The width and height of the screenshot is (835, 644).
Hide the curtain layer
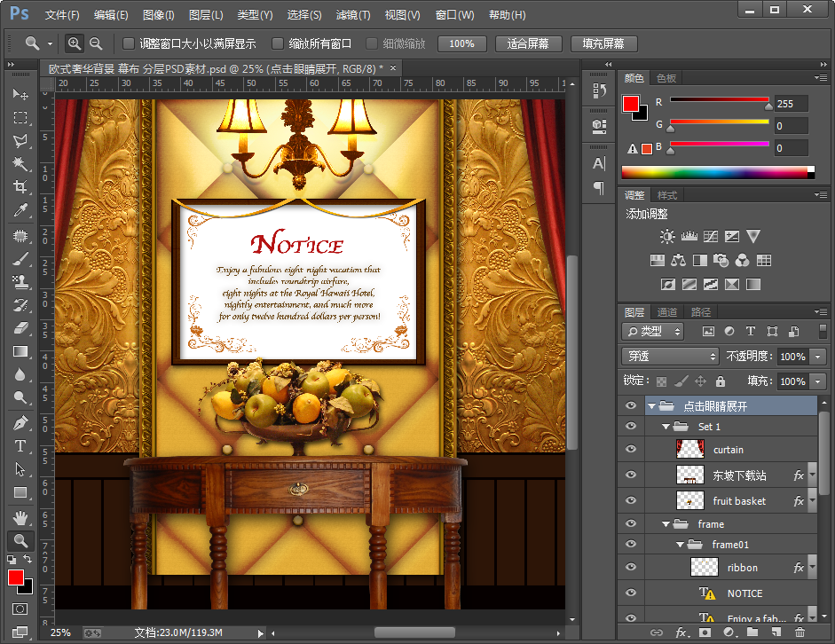coord(631,450)
